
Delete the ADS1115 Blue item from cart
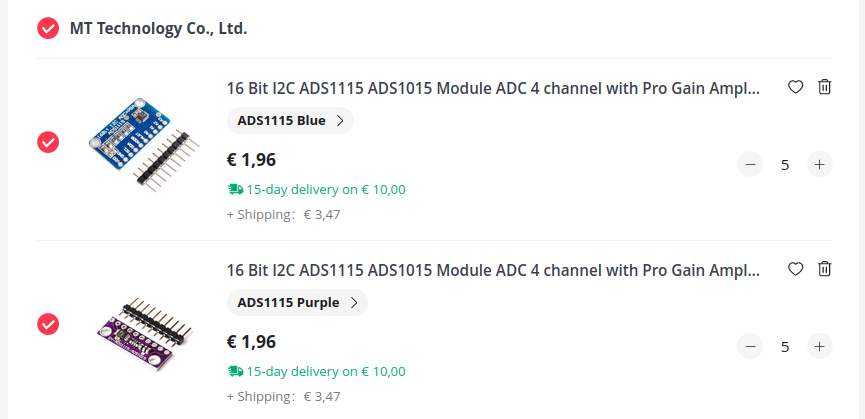tap(824, 87)
